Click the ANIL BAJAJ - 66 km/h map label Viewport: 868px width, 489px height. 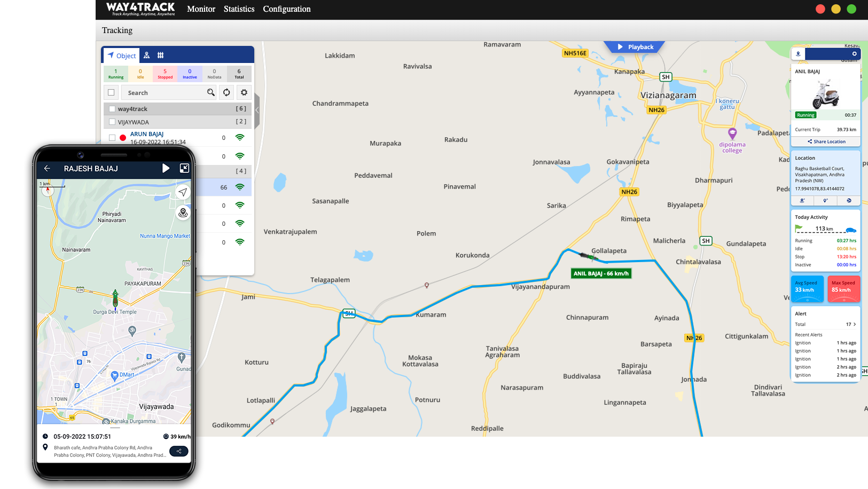[x=601, y=273]
